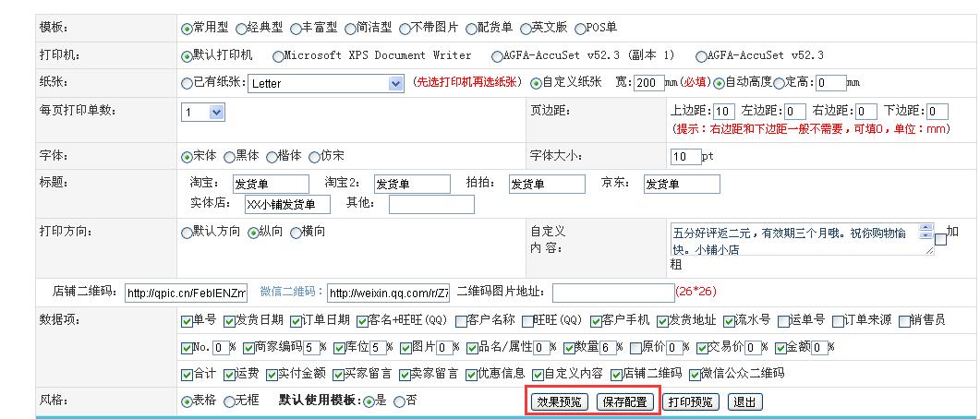
Task: Select Microsoft XPS Document Writer printer
Action: click(x=279, y=55)
